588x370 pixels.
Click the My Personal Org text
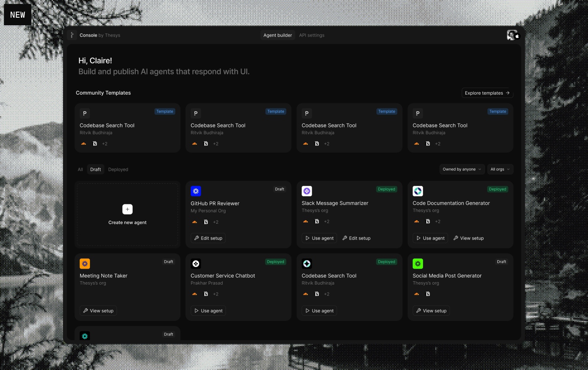(208, 211)
